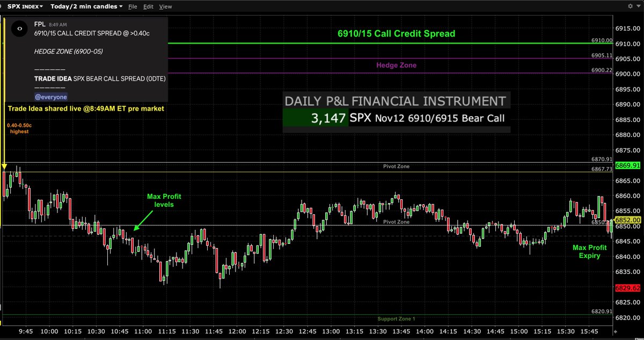The image size is (644, 340).
Task: Open the Edit menu
Action: coord(148,6)
